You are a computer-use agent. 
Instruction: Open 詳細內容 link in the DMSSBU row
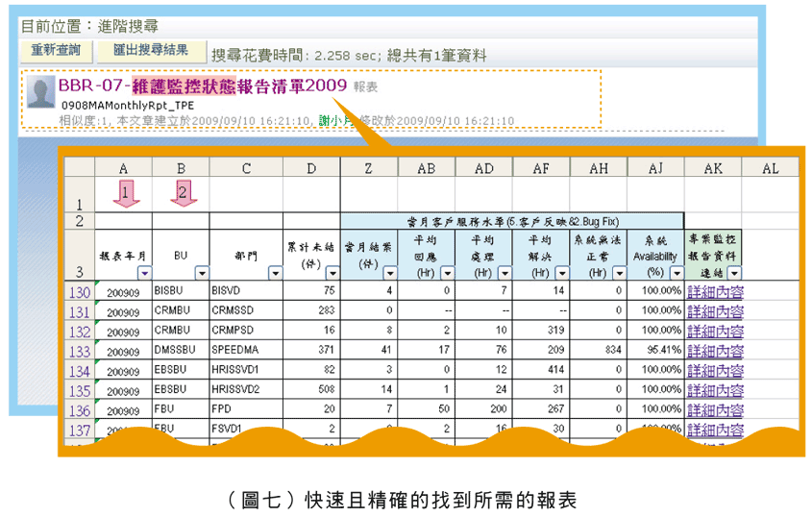coord(715,351)
